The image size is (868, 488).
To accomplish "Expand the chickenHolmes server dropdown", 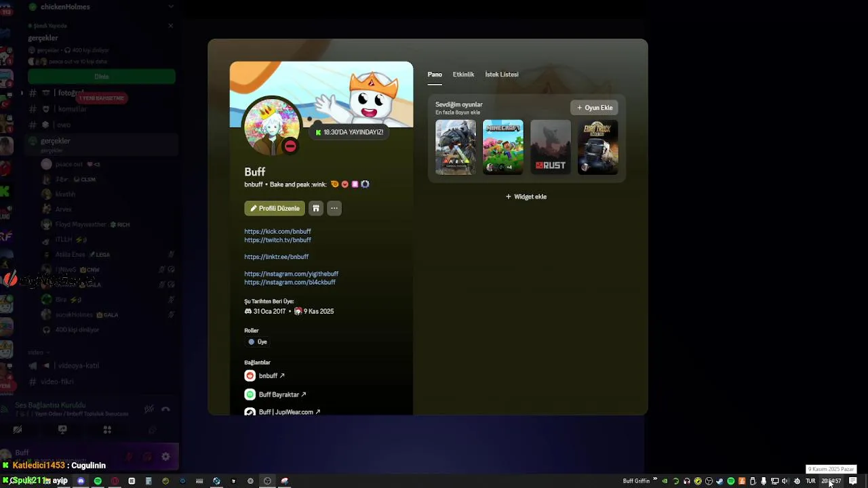I will [170, 7].
